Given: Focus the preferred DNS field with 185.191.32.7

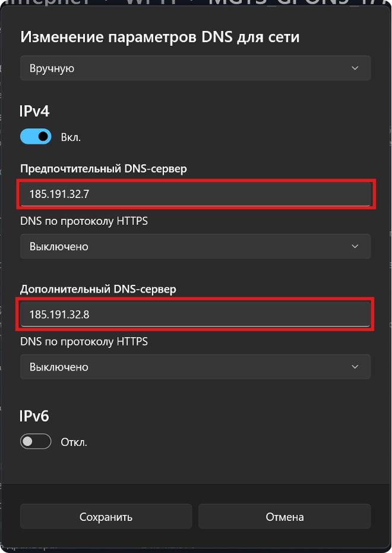Looking at the screenshot, I should pyautogui.click(x=195, y=194).
